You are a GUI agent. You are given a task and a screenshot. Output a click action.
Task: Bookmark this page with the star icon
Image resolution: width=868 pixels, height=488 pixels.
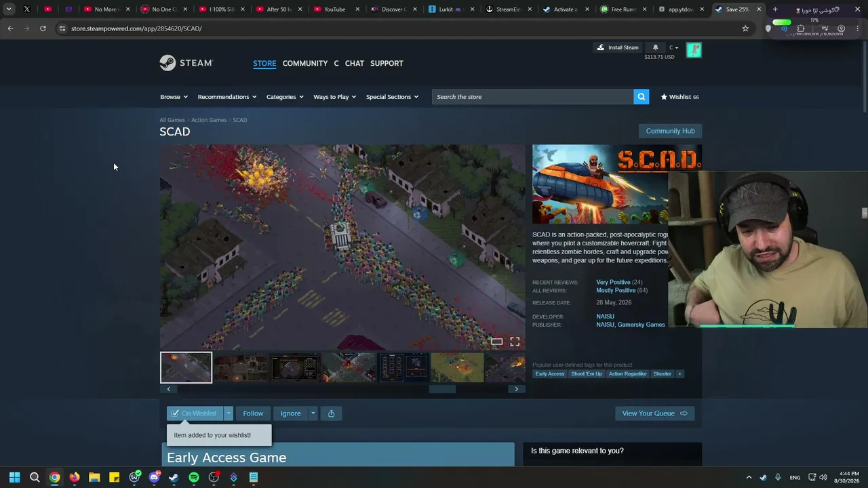coord(745,28)
